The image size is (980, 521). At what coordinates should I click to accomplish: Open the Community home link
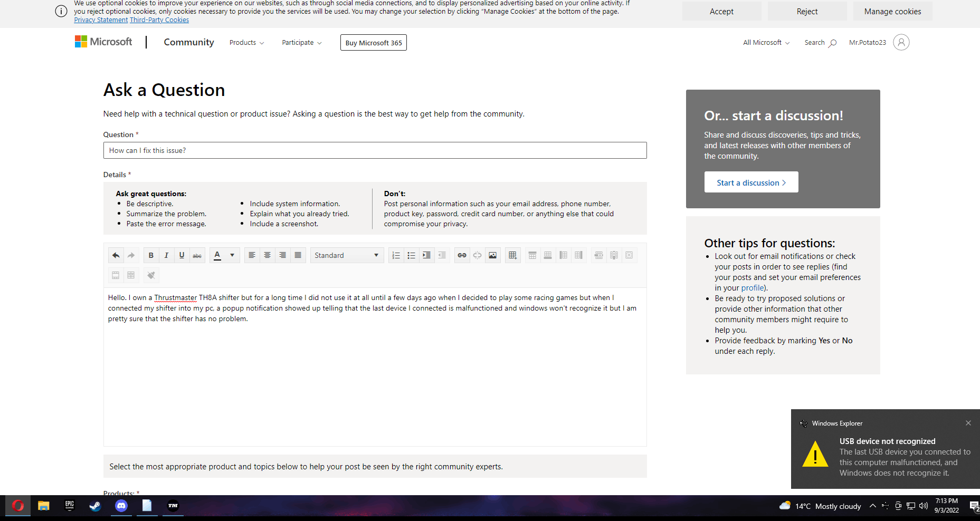pyautogui.click(x=189, y=42)
